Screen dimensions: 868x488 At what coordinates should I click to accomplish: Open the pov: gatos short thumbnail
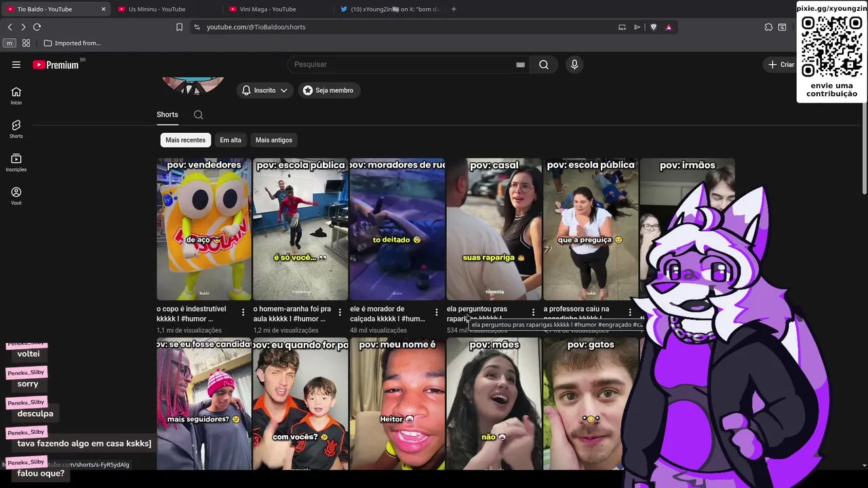coord(591,404)
